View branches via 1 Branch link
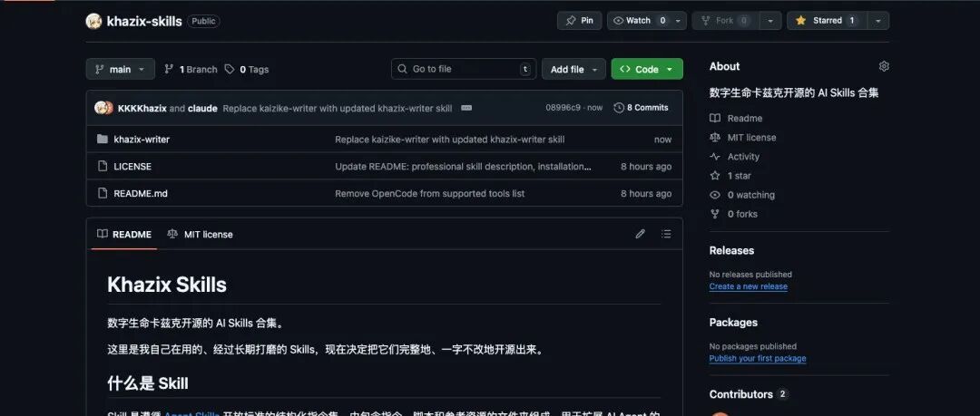The width and height of the screenshot is (980, 416). click(191, 69)
